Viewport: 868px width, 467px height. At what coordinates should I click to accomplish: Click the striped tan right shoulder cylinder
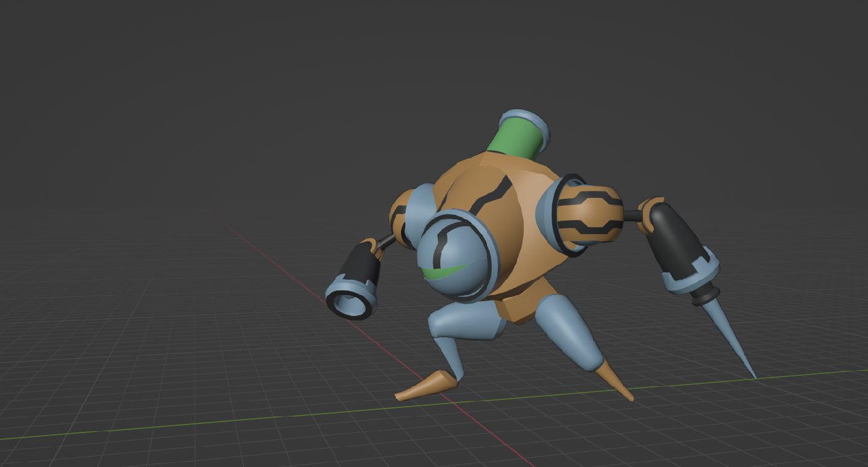(589, 214)
